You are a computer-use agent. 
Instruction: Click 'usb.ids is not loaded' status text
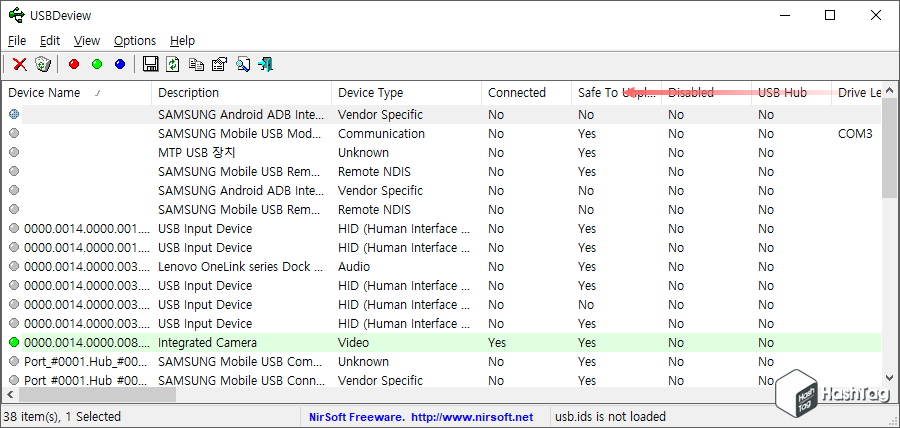point(611,417)
